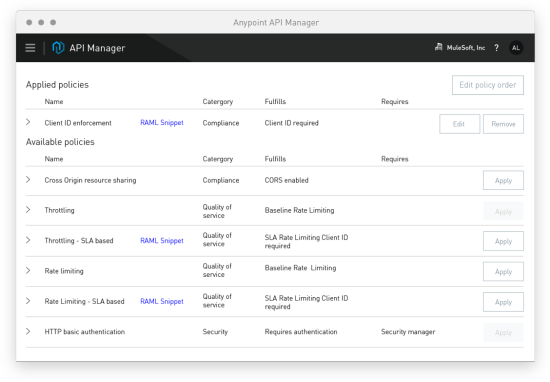Click SLA Rate Limiting text in Throttling - SLA row

pos(306,242)
